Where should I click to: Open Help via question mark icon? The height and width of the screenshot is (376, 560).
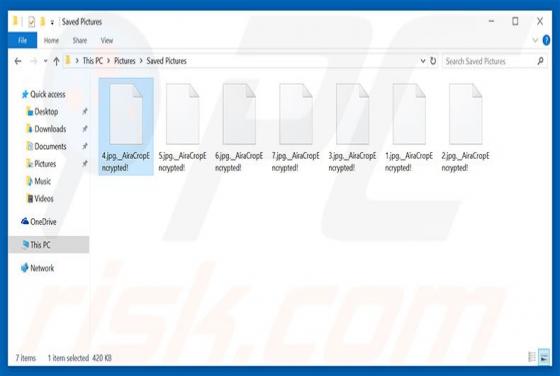546,40
